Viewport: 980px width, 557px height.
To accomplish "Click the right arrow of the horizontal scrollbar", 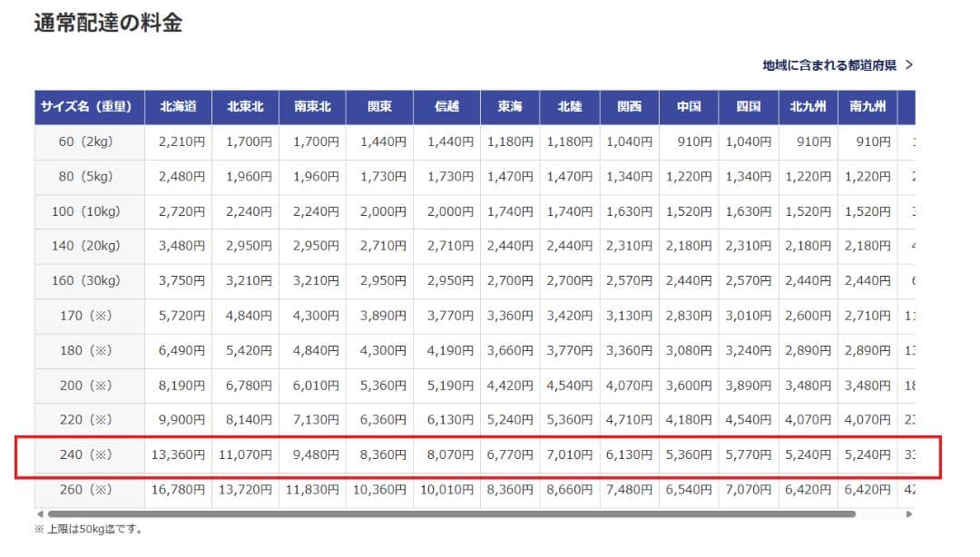I will click(x=909, y=513).
